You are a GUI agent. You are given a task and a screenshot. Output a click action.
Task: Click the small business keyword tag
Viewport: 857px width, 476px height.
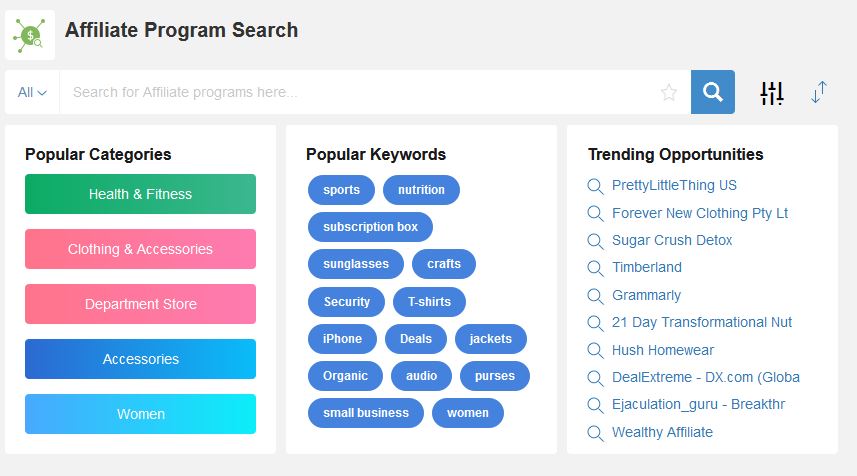click(x=366, y=413)
